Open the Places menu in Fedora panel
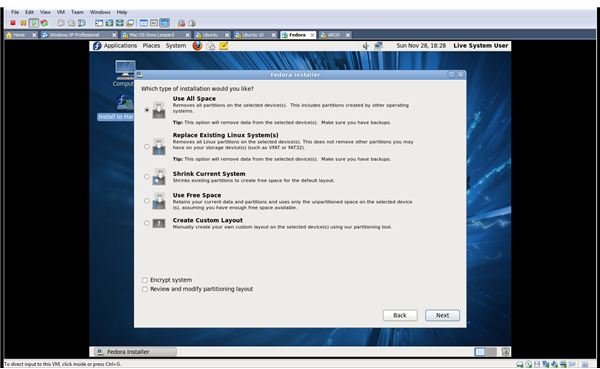 [151, 46]
